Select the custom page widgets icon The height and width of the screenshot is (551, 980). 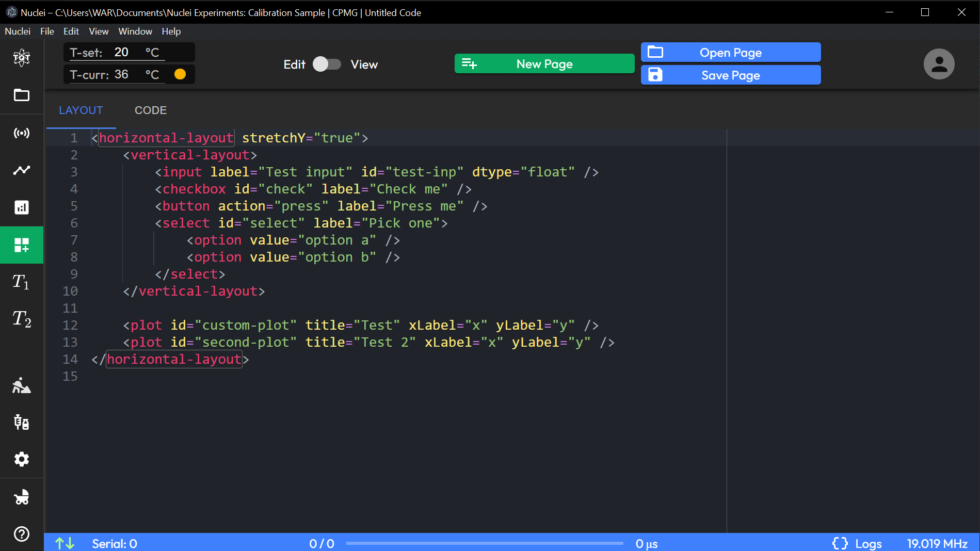(x=22, y=245)
